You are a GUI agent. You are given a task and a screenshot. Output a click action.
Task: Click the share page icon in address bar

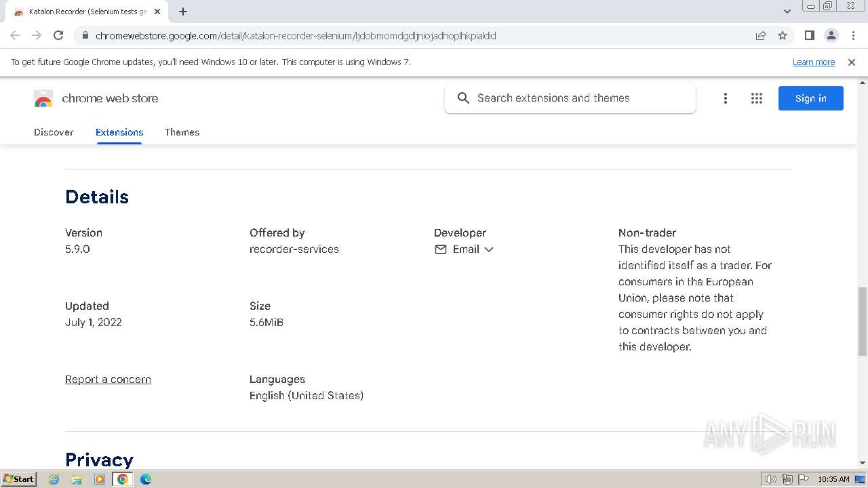761,35
